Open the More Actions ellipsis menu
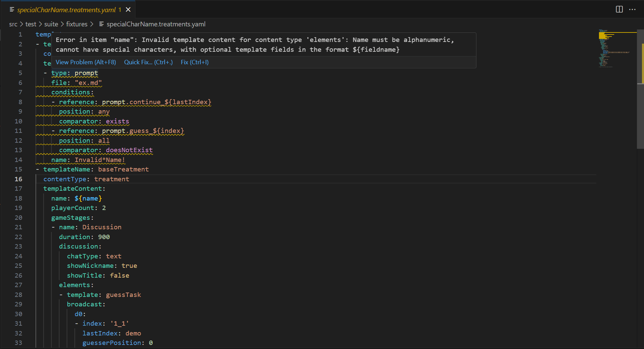This screenshot has width=644, height=349. point(632,9)
